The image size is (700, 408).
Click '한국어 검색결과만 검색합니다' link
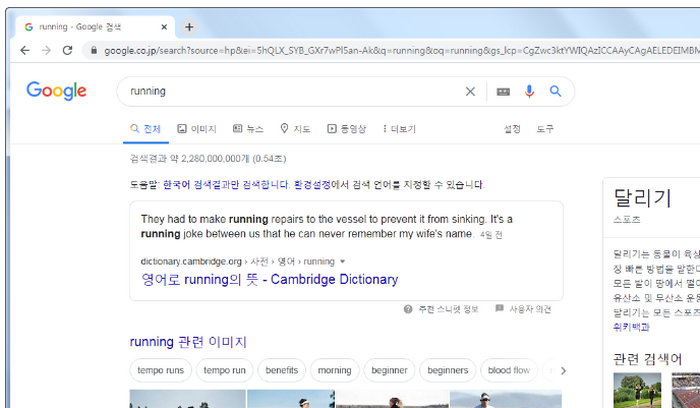pos(226,185)
